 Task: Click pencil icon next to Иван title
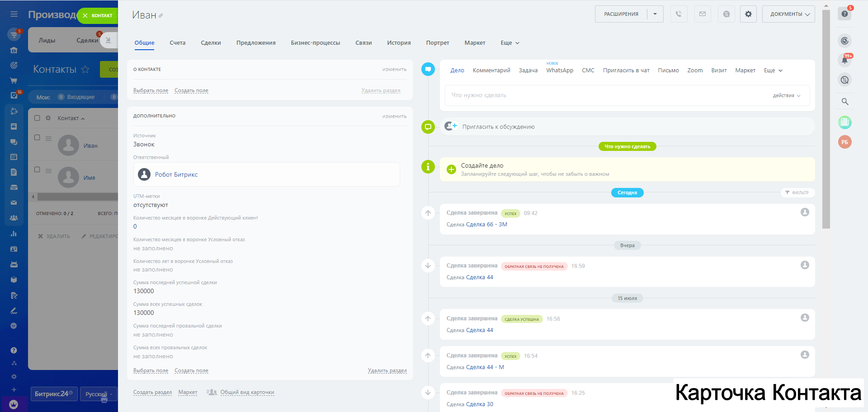[161, 16]
